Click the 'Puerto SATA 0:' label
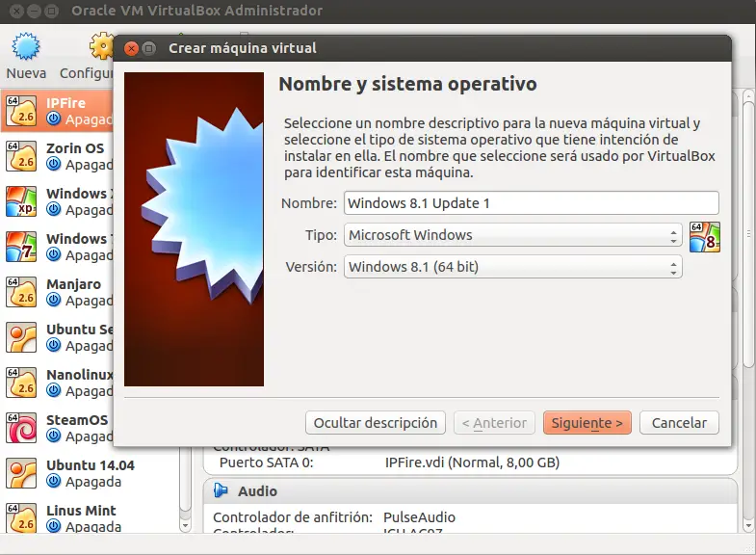The height and width of the screenshot is (555, 756). [266, 462]
